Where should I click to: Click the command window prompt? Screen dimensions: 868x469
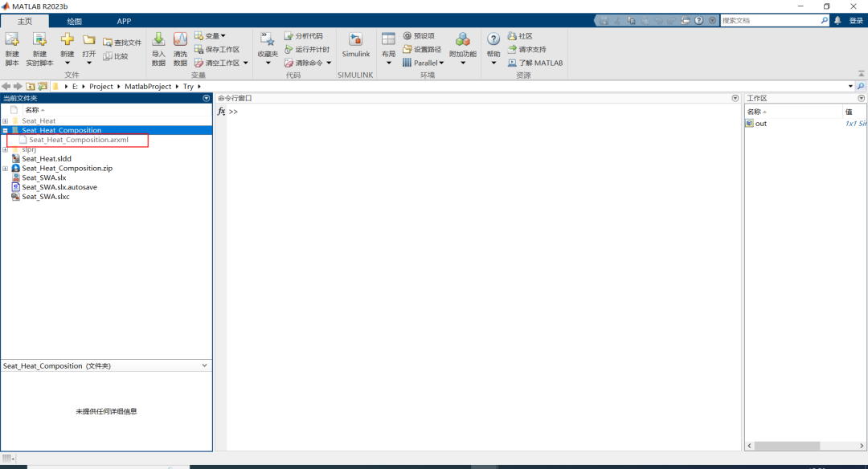(x=233, y=112)
